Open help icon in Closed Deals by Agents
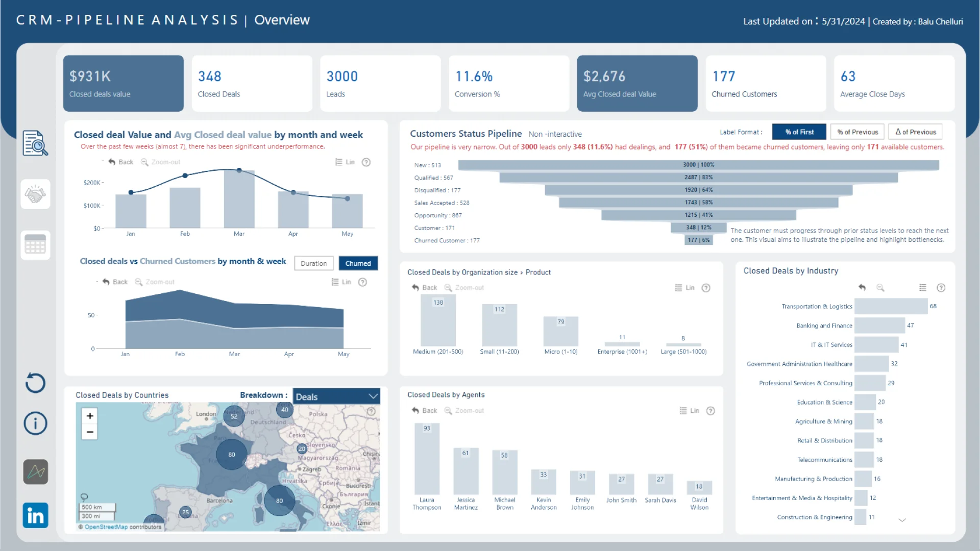This screenshot has height=551, width=980. tap(710, 411)
